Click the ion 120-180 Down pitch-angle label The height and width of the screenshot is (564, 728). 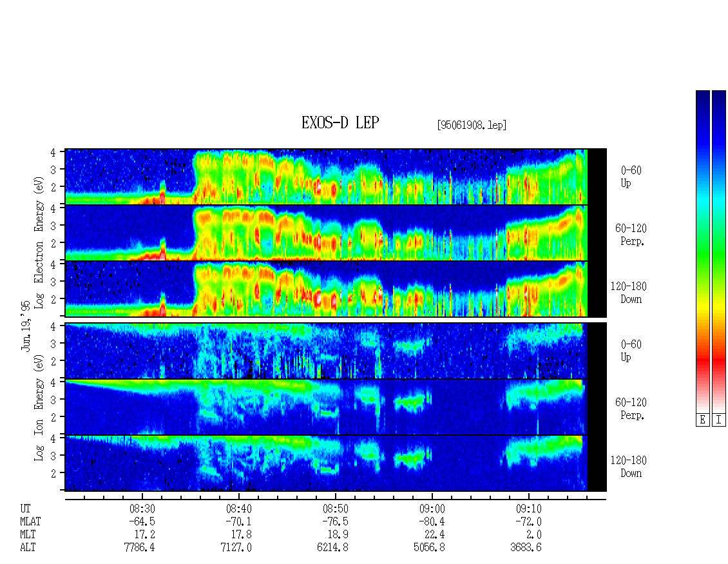tap(629, 467)
